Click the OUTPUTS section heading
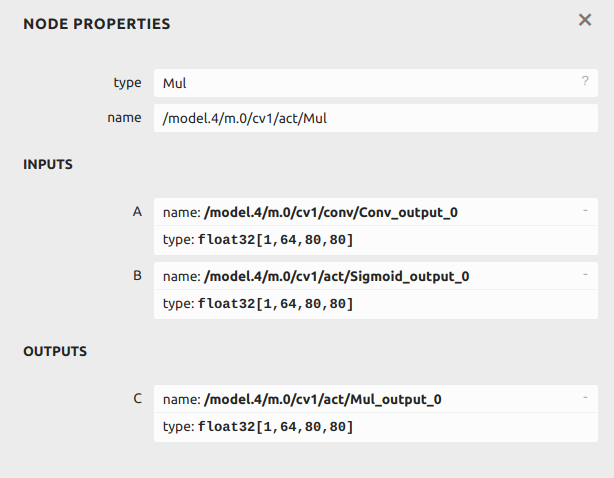The width and height of the screenshot is (614, 478). click(55, 352)
